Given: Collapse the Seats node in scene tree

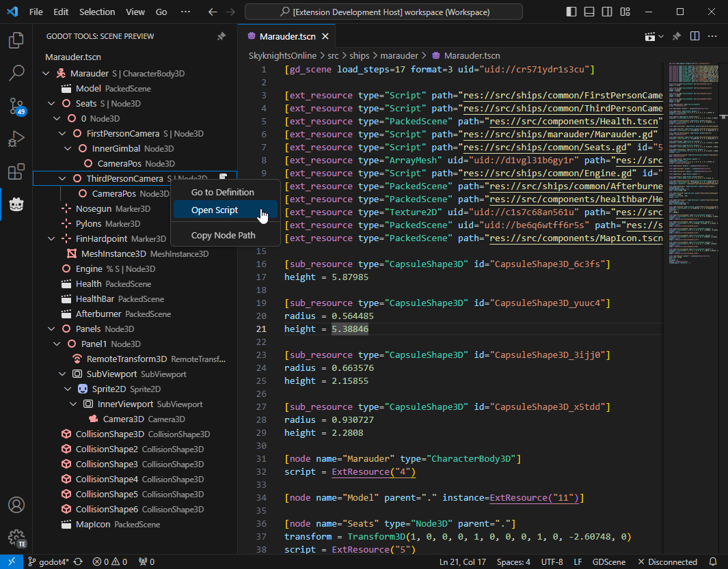Looking at the screenshot, I should point(51,104).
